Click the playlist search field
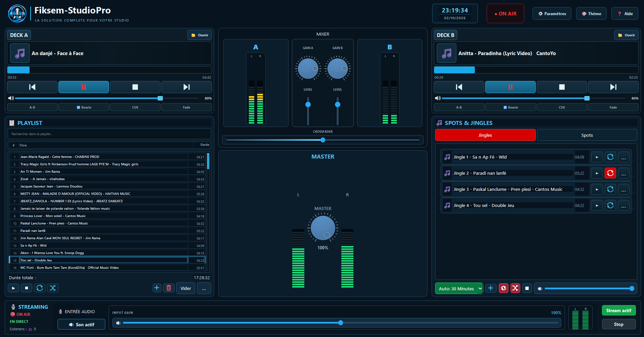Image resolution: width=644 pixels, height=337 pixels. 109,134
